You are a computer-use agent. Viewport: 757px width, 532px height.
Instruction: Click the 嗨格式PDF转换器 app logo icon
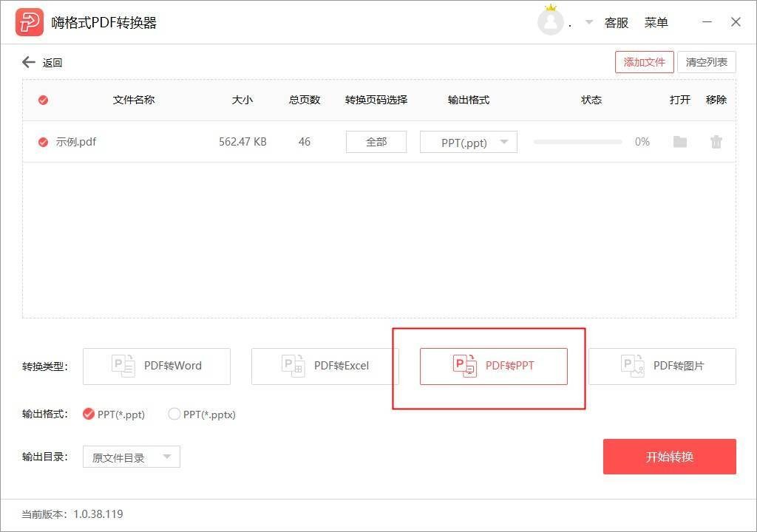(x=29, y=22)
